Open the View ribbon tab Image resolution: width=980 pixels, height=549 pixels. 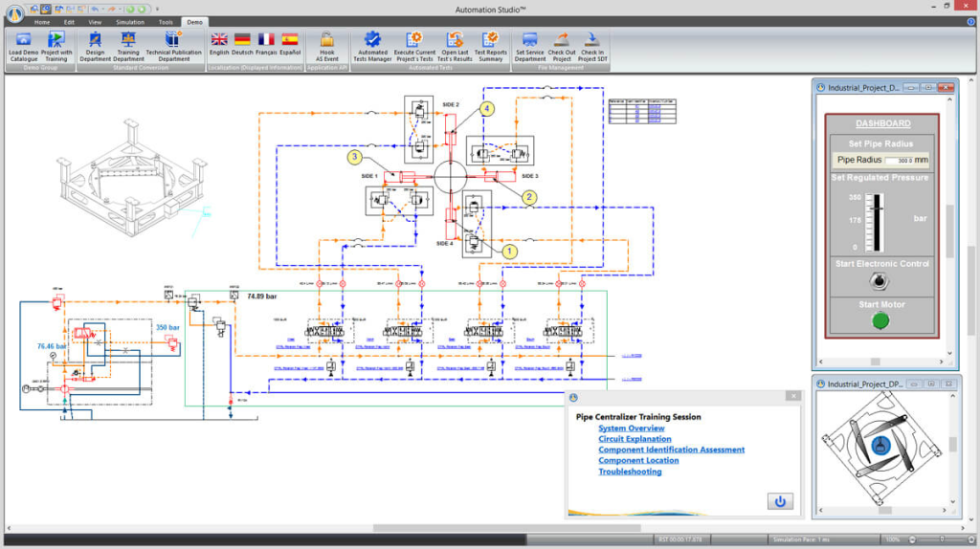pyautogui.click(x=95, y=22)
